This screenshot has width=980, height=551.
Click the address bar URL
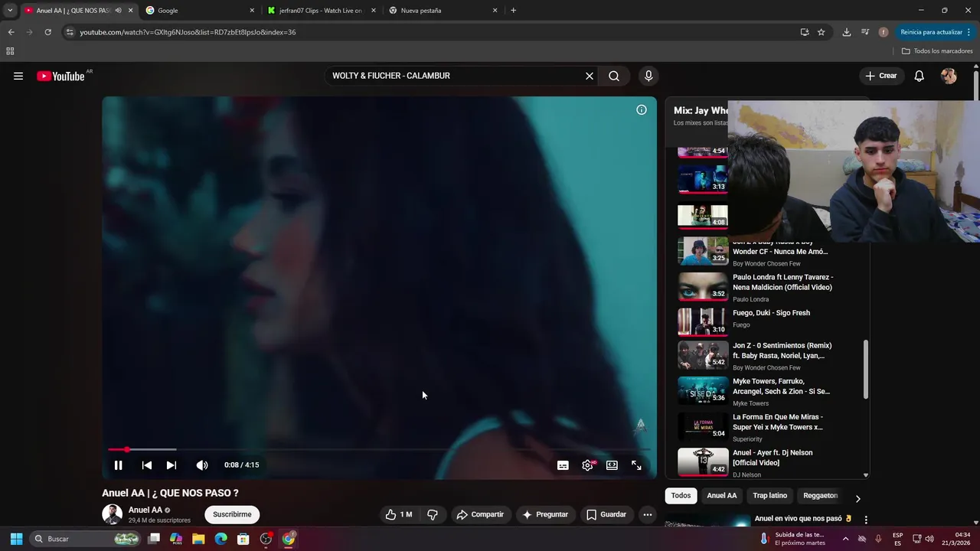click(x=188, y=32)
